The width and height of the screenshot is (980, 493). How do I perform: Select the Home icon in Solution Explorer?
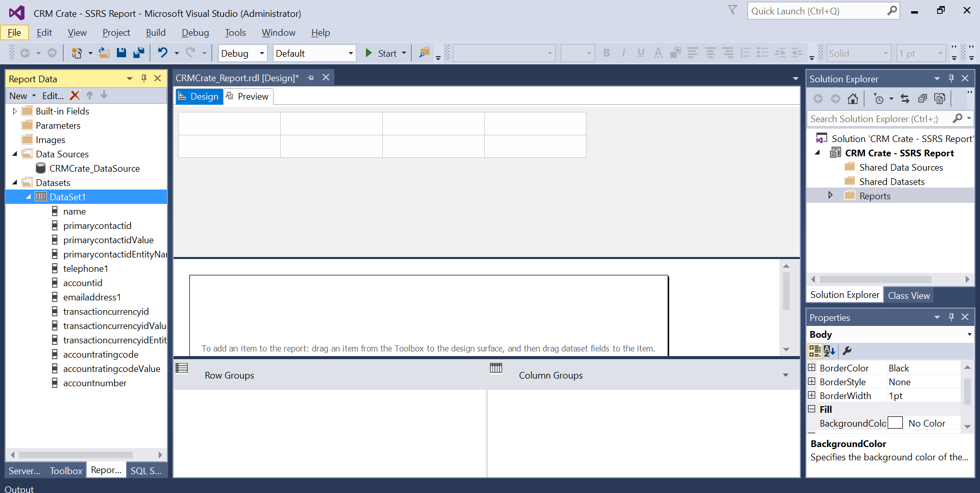pos(852,99)
